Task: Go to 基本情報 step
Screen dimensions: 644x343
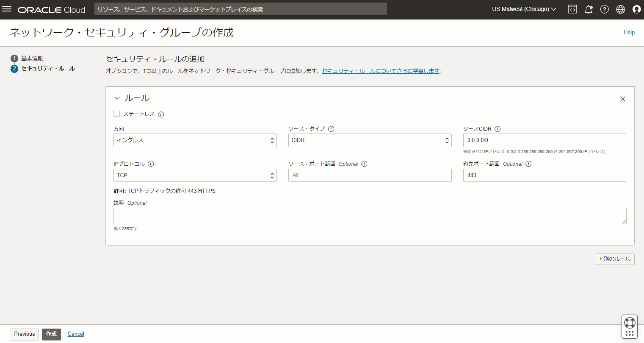Action: [32, 59]
